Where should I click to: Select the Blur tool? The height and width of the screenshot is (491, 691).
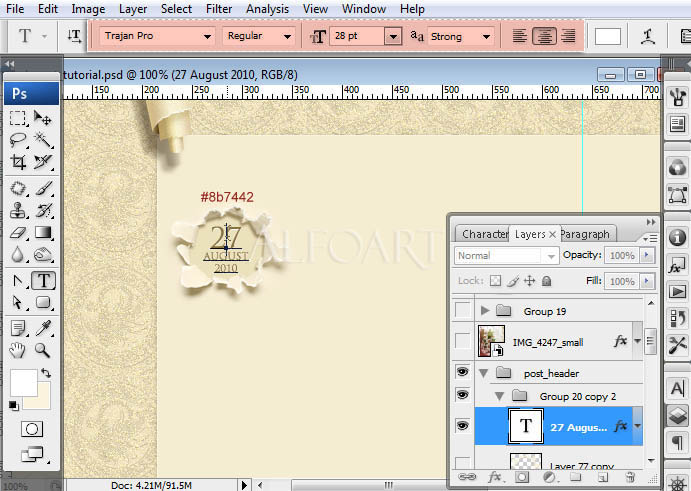pyautogui.click(x=18, y=255)
